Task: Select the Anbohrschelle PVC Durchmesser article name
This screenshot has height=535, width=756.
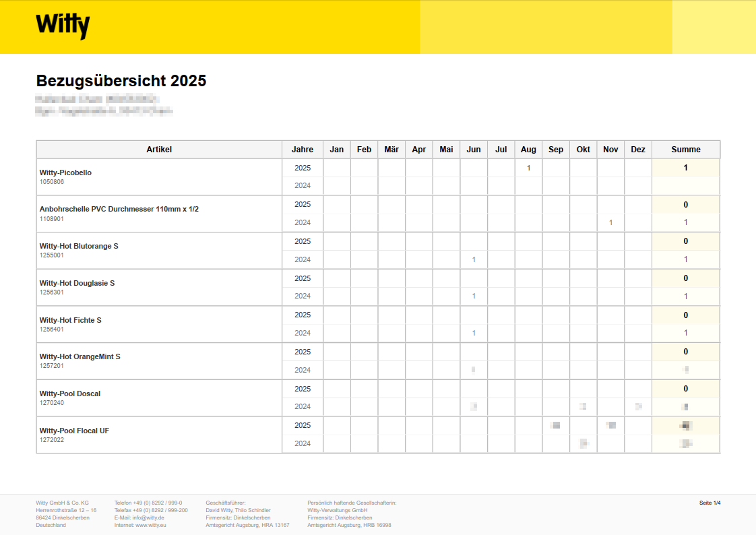Action: (x=119, y=209)
